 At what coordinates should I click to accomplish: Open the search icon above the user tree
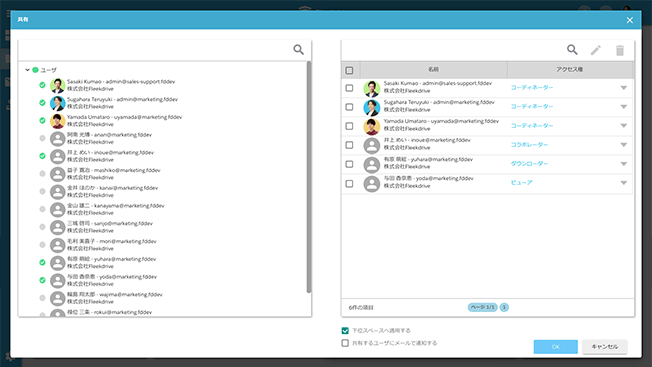[299, 49]
